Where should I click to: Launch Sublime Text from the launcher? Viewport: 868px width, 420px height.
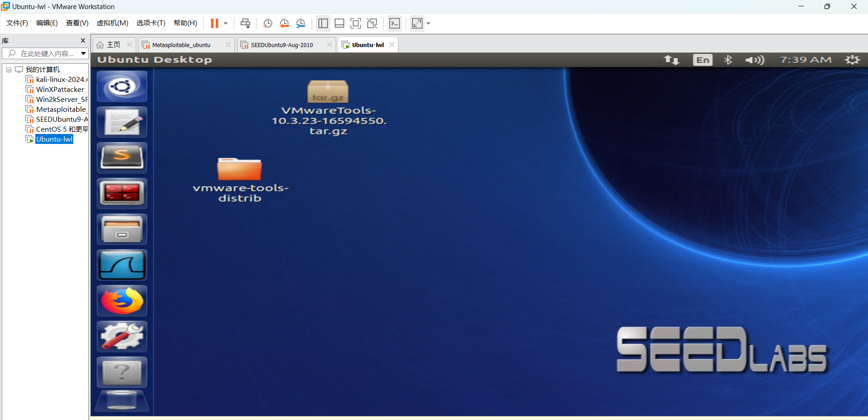(x=122, y=158)
